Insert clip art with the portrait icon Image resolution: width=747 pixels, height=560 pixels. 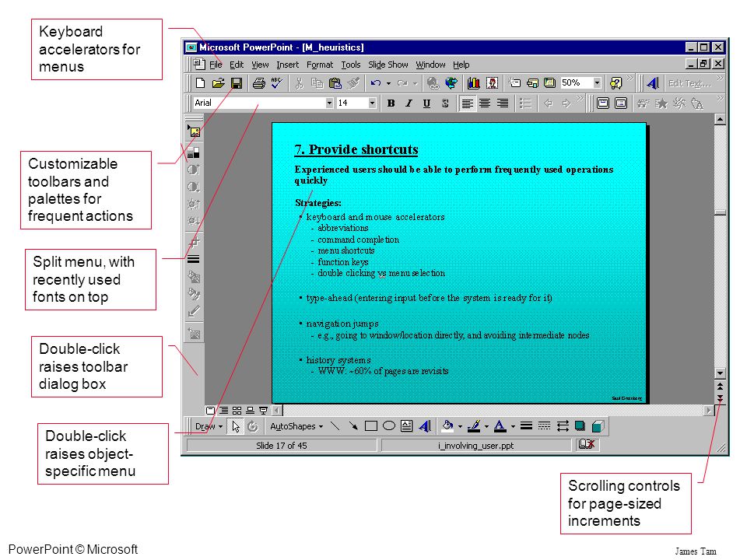point(492,83)
